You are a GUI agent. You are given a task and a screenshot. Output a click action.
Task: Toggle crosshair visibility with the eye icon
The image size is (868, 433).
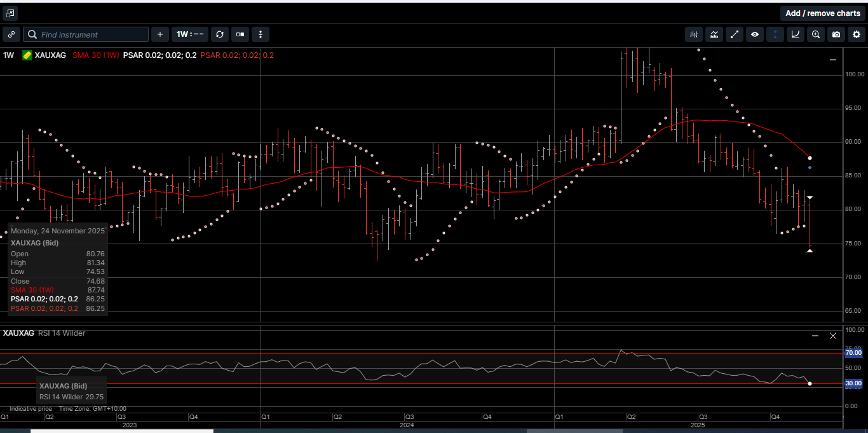[755, 34]
